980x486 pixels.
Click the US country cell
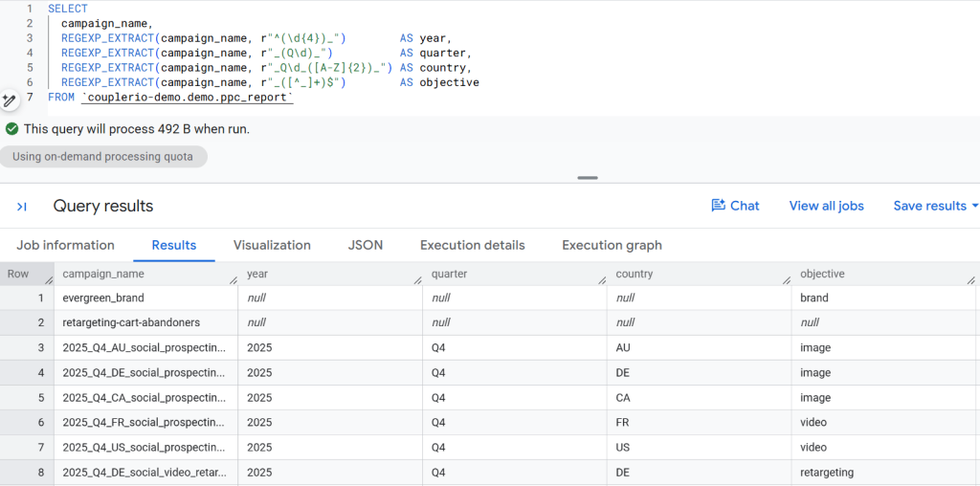coord(699,448)
